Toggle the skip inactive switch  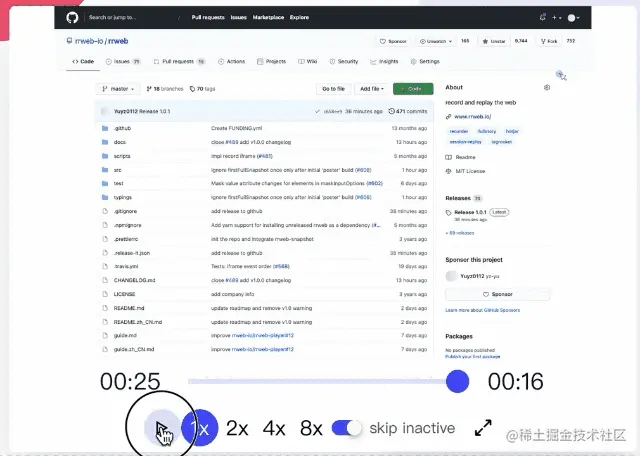347,428
